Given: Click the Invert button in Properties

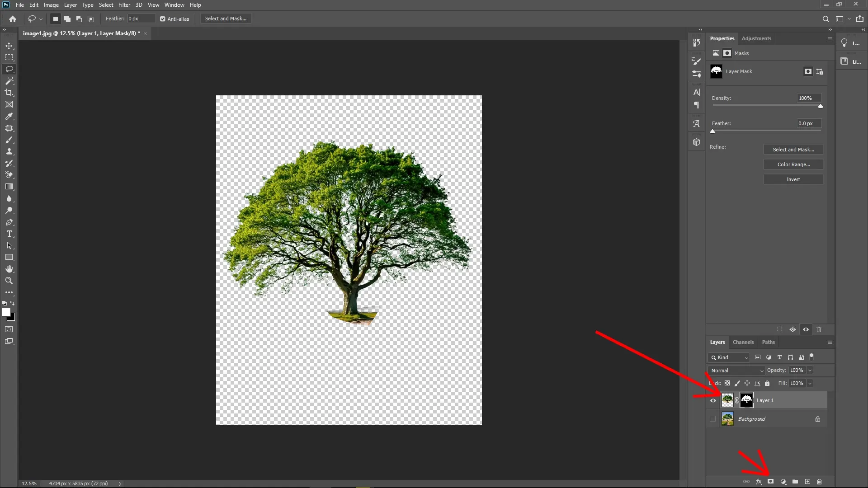Looking at the screenshot, I should tap(793, 179).
